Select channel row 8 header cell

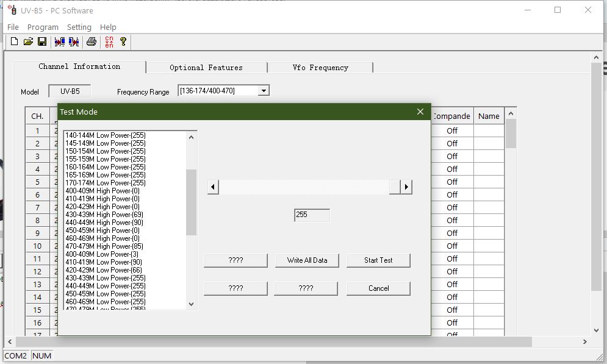[38, 221]
